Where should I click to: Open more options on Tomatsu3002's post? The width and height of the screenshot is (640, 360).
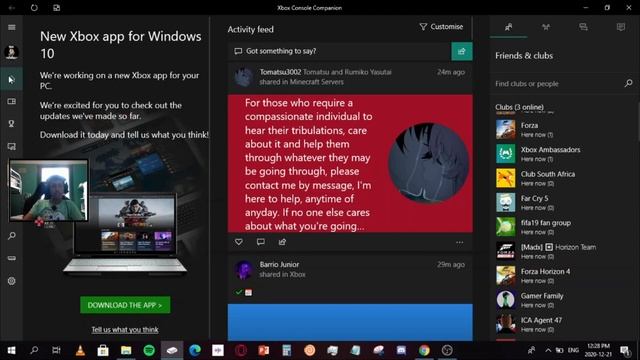point(460,242)
